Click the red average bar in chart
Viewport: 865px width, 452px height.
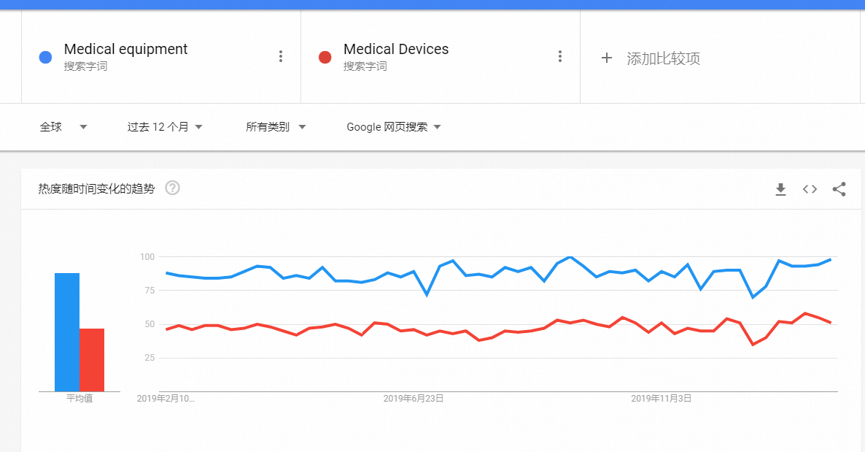(x=92, y=360)
